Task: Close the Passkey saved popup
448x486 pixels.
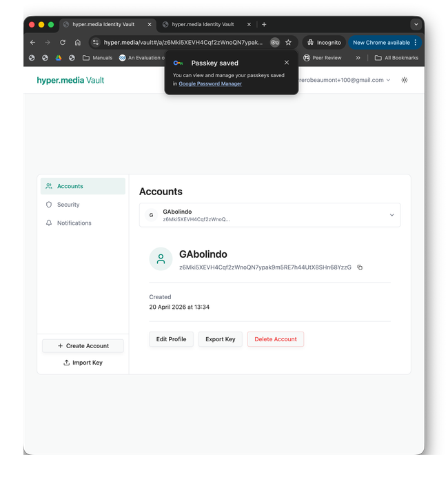Action: [x=287, y=63]
